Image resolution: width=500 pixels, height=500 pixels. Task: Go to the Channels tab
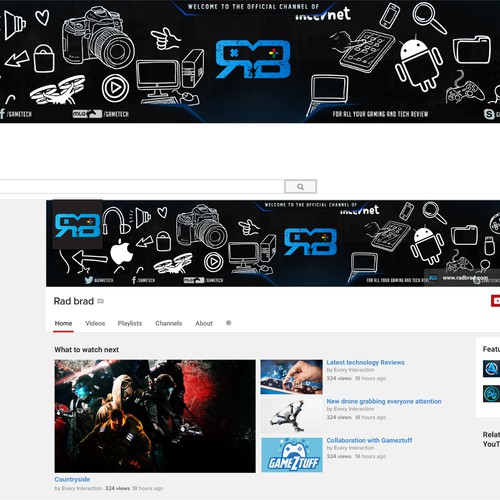coord(169,323)
